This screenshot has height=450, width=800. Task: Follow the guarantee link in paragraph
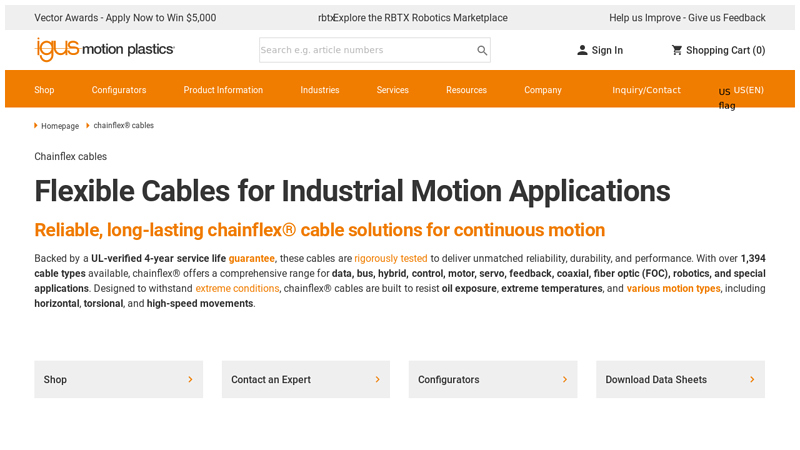[252, 258]
